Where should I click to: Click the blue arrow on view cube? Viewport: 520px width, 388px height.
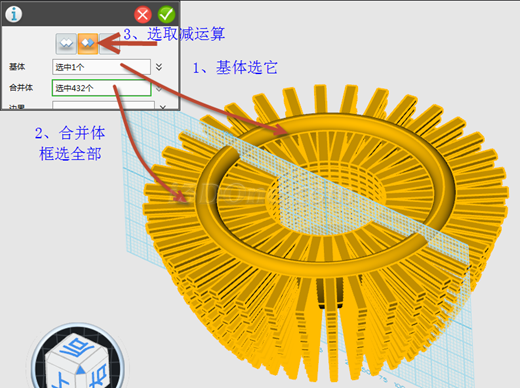tap(81, 369)
